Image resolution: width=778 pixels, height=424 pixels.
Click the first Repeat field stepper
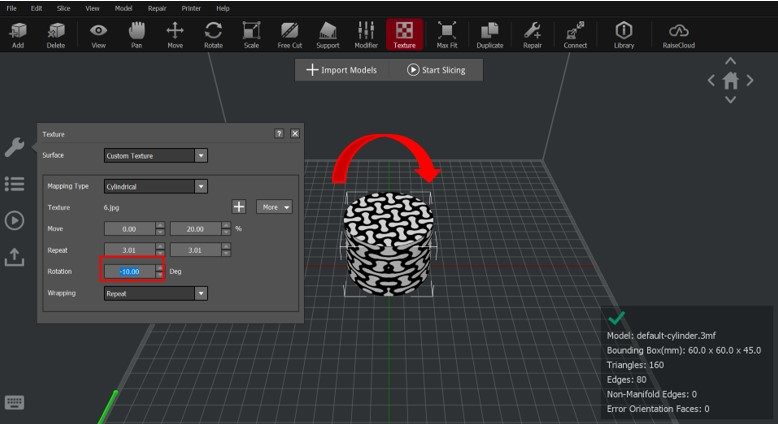pyautogui.click(x=160, y=250)
